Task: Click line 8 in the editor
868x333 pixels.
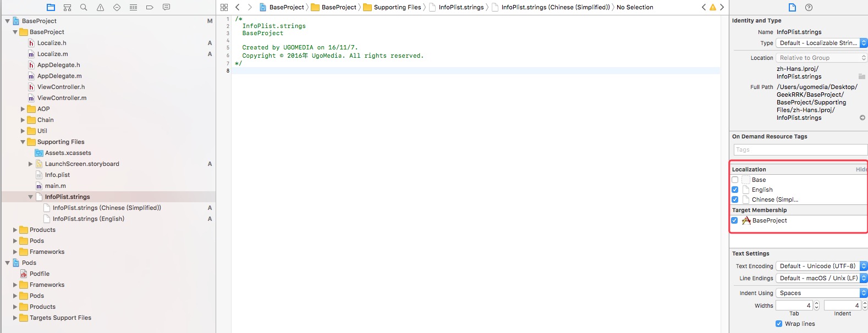Action: [476, 70]
